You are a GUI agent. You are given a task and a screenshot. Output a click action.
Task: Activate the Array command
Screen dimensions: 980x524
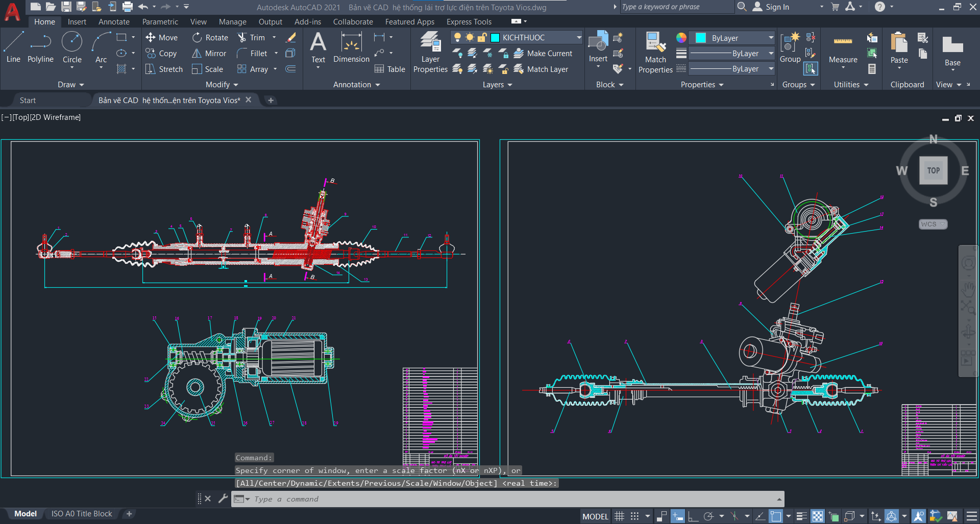(253, 69)
